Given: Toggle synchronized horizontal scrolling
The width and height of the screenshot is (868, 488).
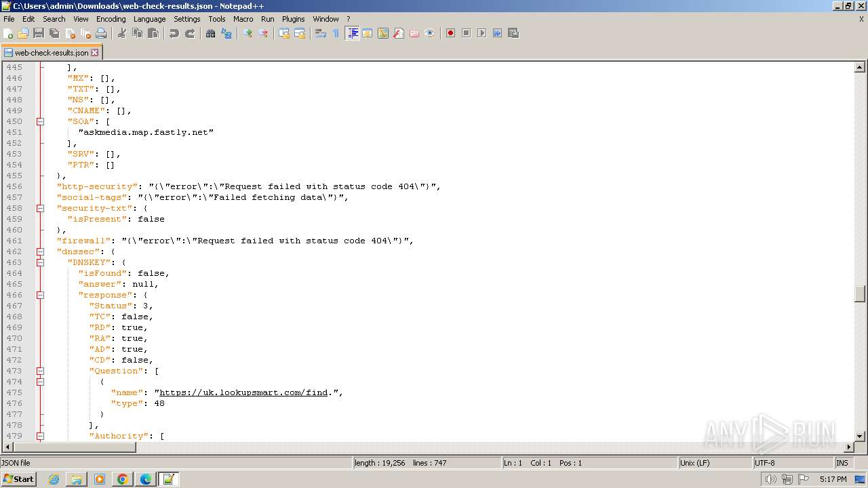Looking at the screenshot, I should click(x=300, y=33).
